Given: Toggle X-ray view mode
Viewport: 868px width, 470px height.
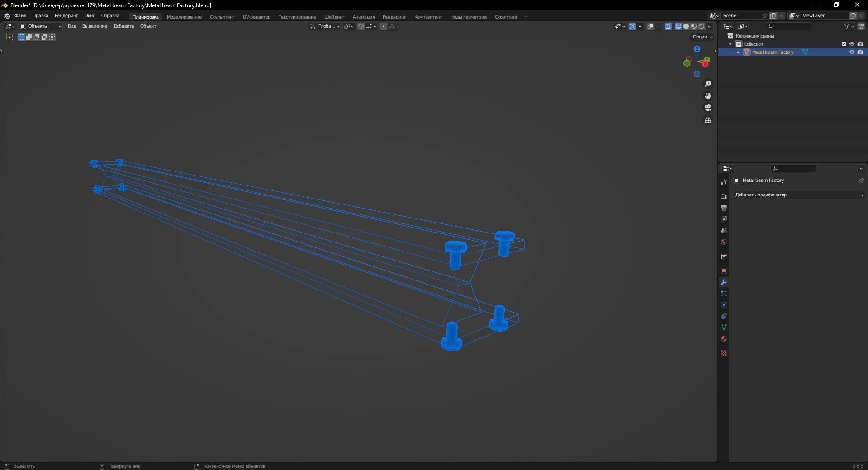Looking at the screenshot, I should click(668, 26).
